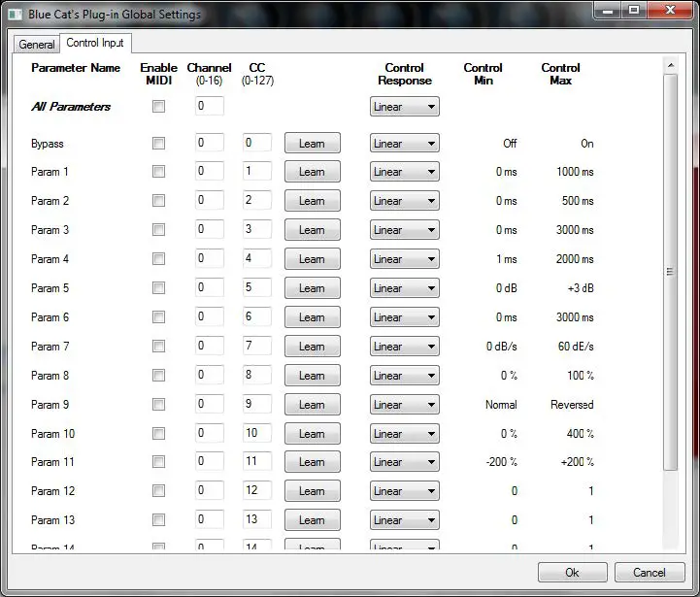Check the Param 7 MIDI checkbox
This screenshot has height=597, width=700.
point(158,346)
